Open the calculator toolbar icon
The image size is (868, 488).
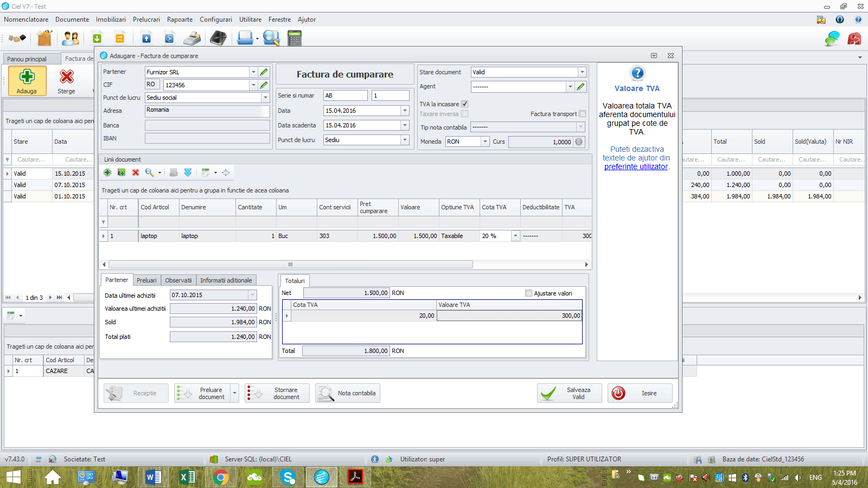click(x=295, y=38)
